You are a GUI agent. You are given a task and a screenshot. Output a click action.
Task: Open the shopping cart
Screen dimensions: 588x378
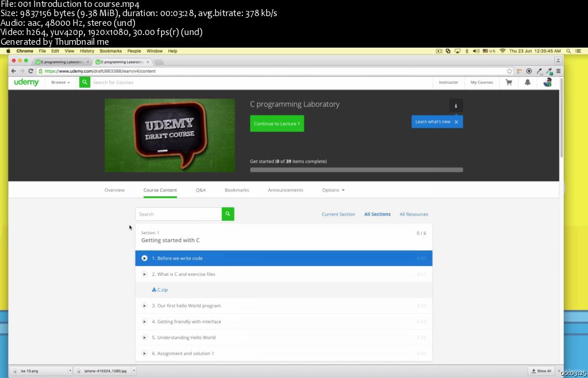tap(509, 83)
